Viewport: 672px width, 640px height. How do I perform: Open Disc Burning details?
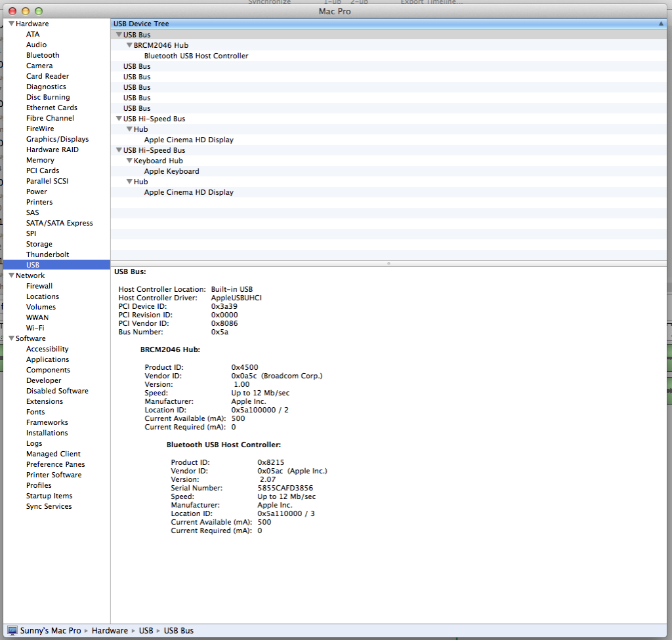click(48, 97)
